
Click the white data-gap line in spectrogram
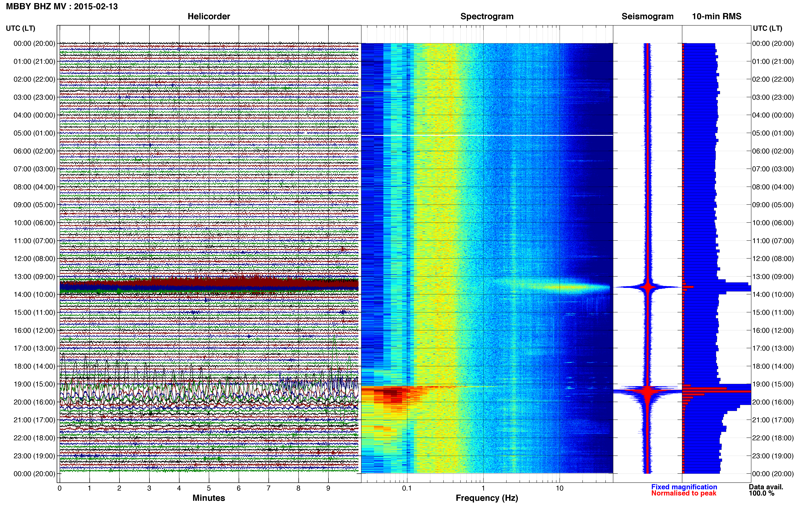(487, 135)
